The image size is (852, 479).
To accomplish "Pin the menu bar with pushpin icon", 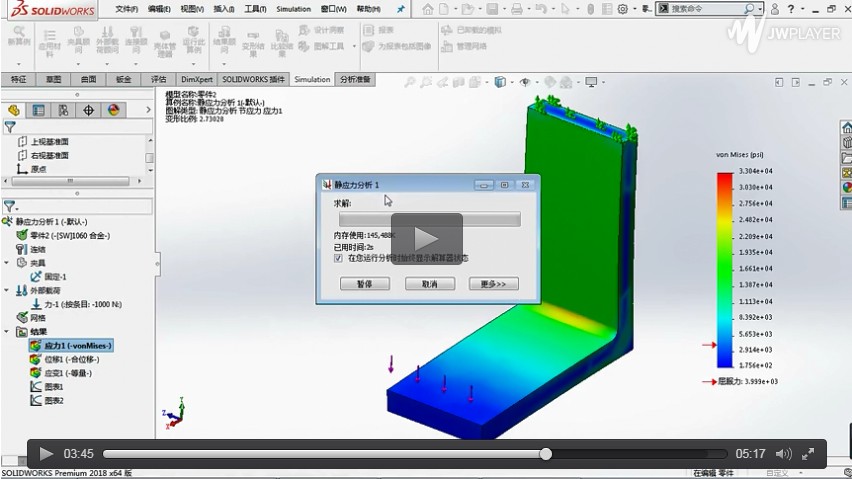I will pos(401,9).
